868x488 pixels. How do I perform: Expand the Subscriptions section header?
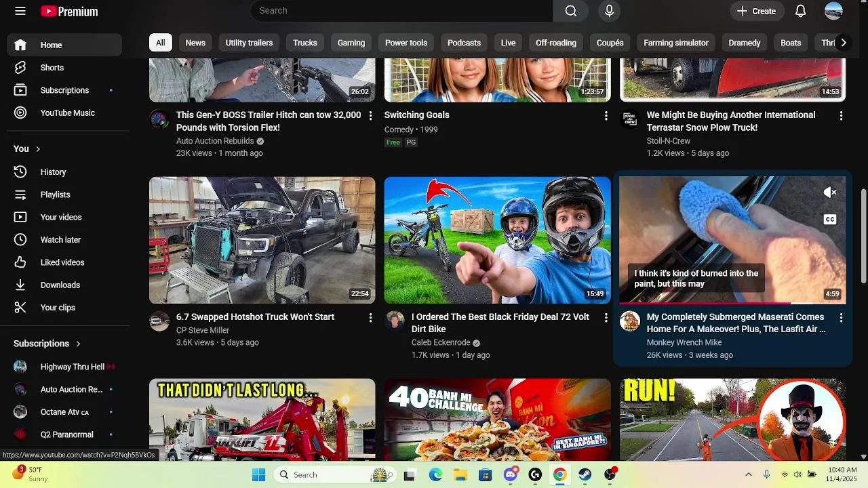click(47, 344)
